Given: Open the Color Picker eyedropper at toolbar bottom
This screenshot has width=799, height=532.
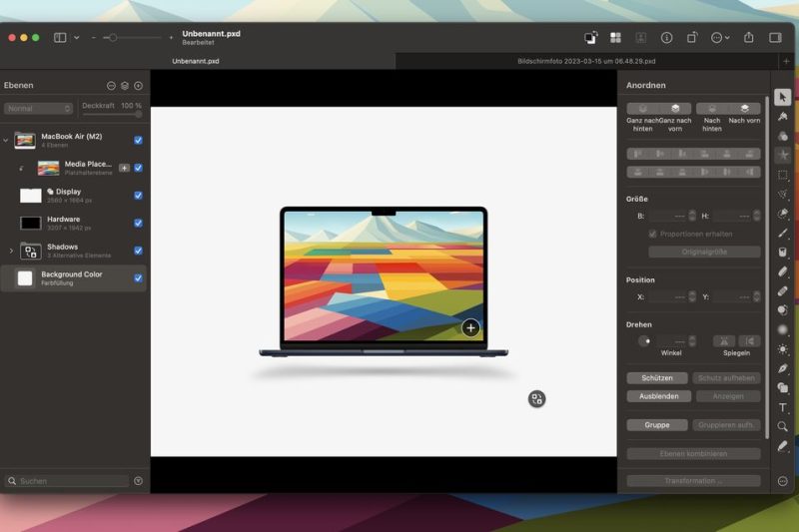Looking at the screenshot, I should [x=783, y=446].
